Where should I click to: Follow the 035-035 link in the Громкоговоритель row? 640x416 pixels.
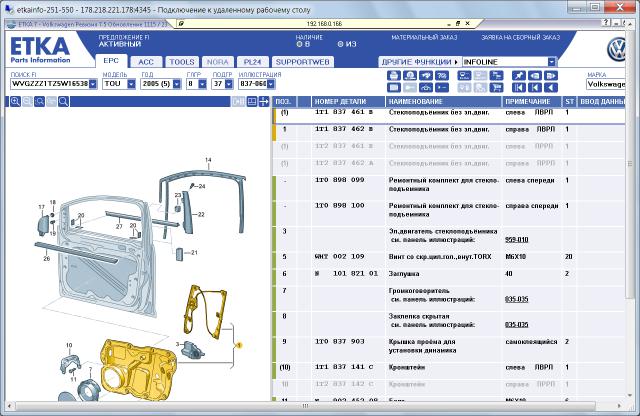[516, 299]
